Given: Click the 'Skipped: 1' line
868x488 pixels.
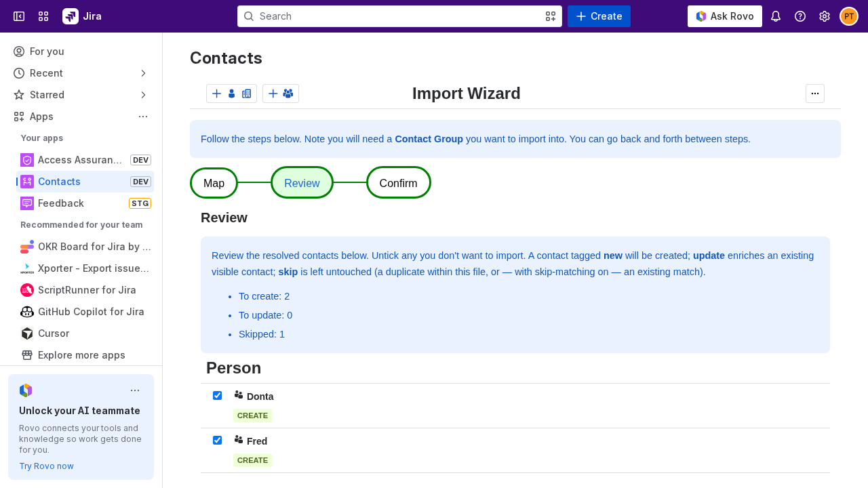Looking at the screenshot, I should click(262, 334).
